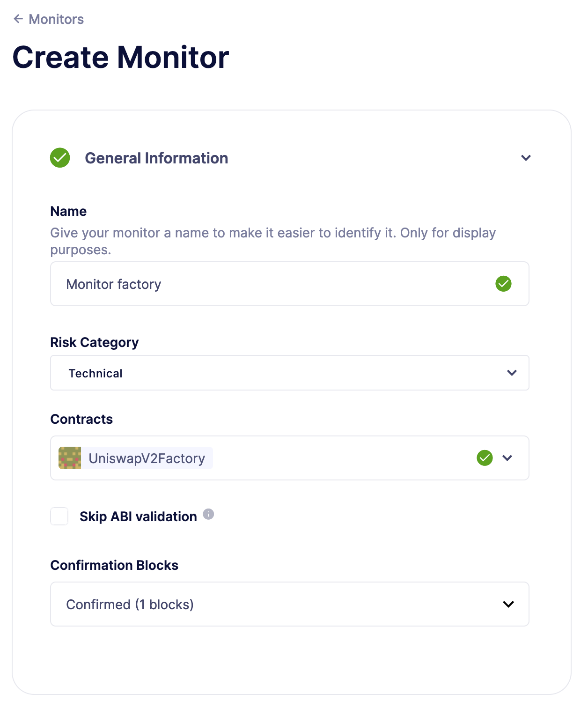Screen dimensions: 588x708
Task: Check the box next to Skip ABI validation
Action: click(x=59, y=516)
